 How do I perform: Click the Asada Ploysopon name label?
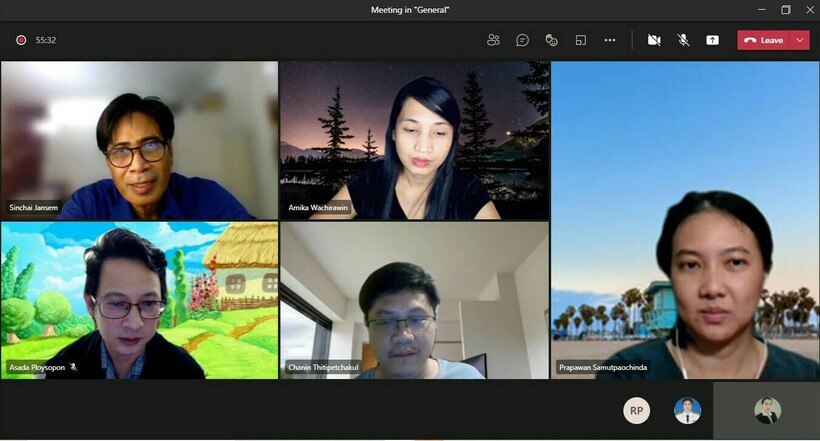click(37, 367)
